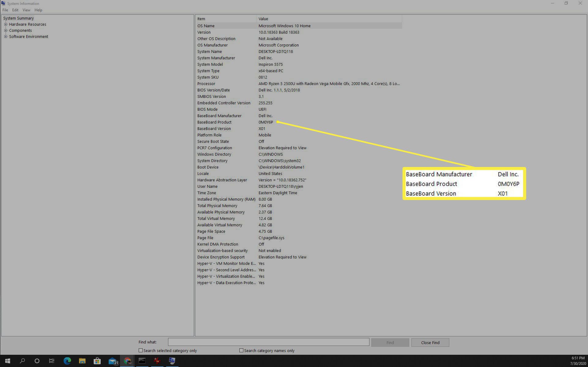Select the Page File Space row

299,231
